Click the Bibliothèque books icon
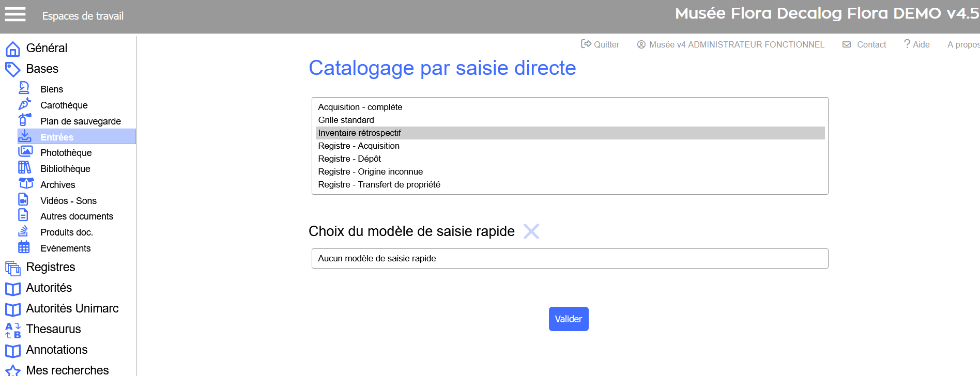Image resolution: width=980 pixels, height=376 pixels. pos(24,168)
